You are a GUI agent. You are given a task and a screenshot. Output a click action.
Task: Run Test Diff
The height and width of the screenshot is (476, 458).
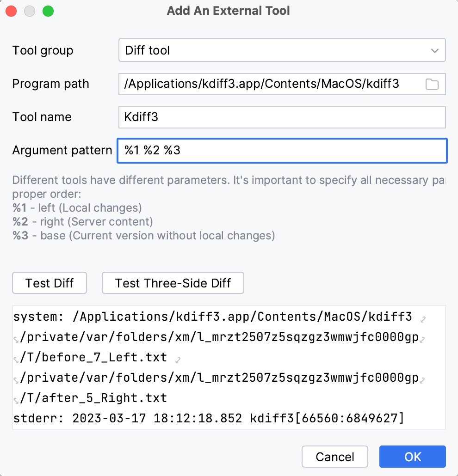pos(49,283)
